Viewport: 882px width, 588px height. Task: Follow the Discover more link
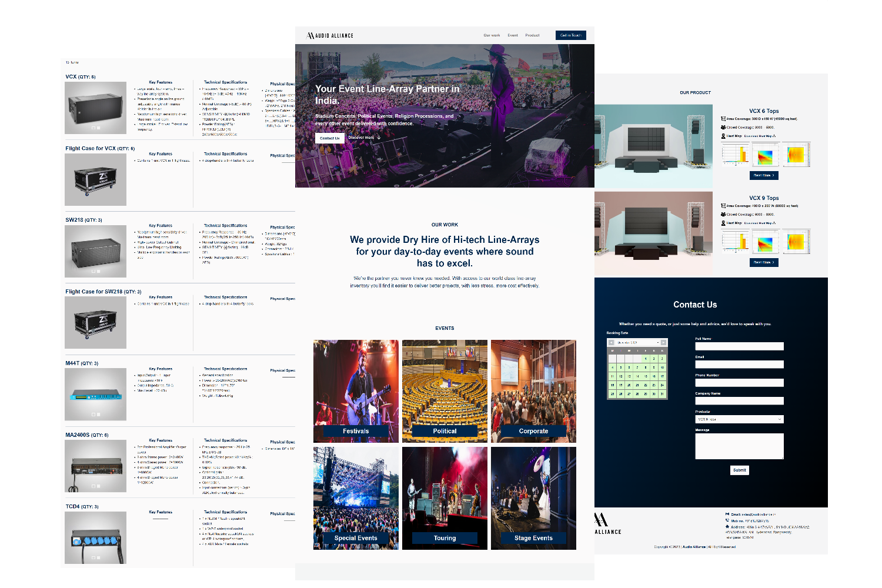tap(365, 138)
